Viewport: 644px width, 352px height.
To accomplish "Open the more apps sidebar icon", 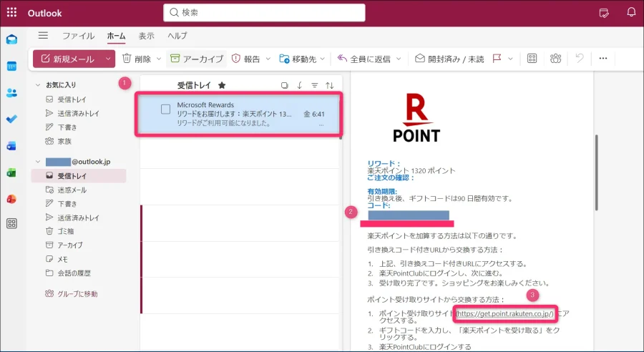I will 12,223.
